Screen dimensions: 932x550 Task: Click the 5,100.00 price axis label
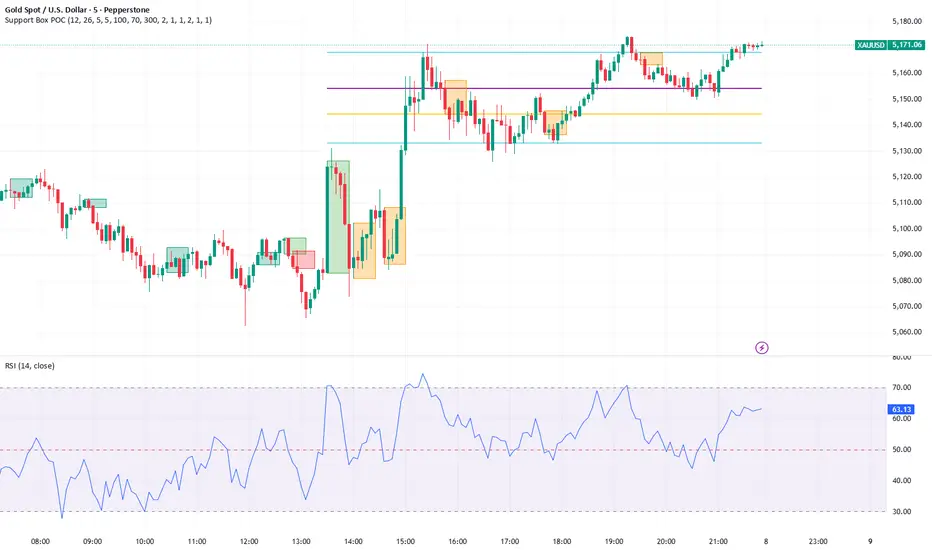907,228
